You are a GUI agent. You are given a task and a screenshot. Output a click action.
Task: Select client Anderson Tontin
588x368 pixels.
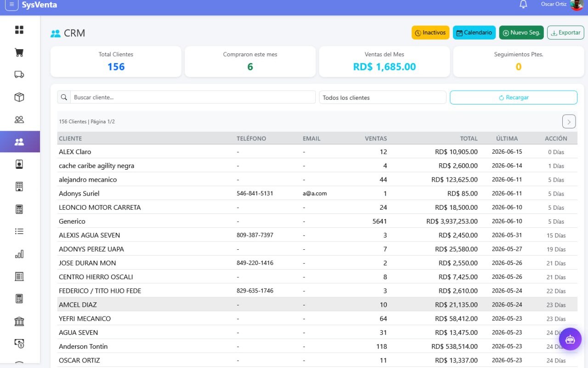pyautogui.click(x=83, y=346)
